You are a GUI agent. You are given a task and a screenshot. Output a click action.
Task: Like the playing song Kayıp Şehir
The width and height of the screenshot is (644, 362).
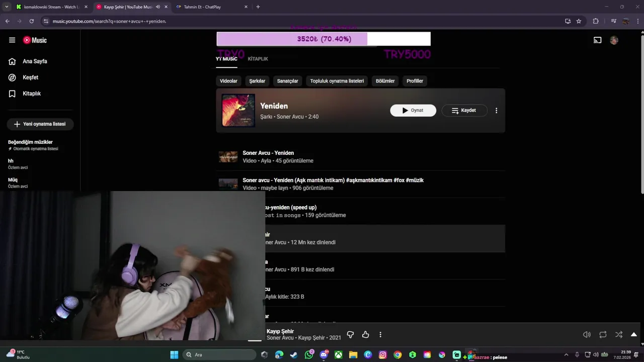coord(366,334)
